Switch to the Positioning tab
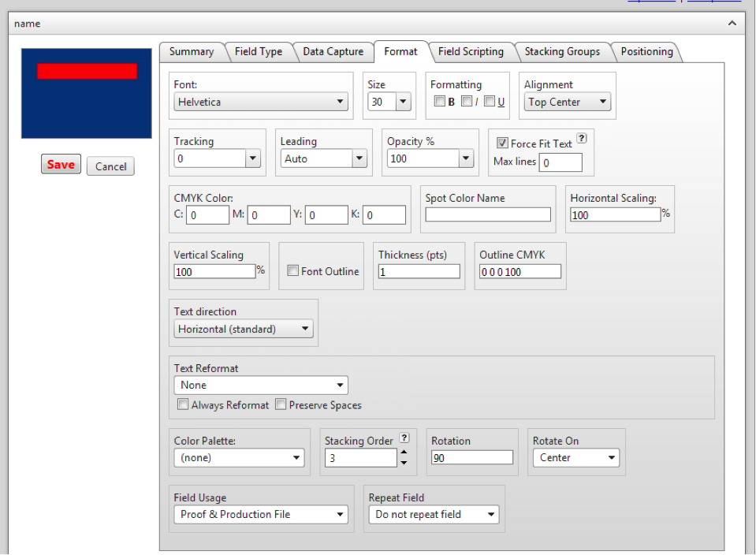The height and width of the screenshot is (555, 756). pos(647,51)
